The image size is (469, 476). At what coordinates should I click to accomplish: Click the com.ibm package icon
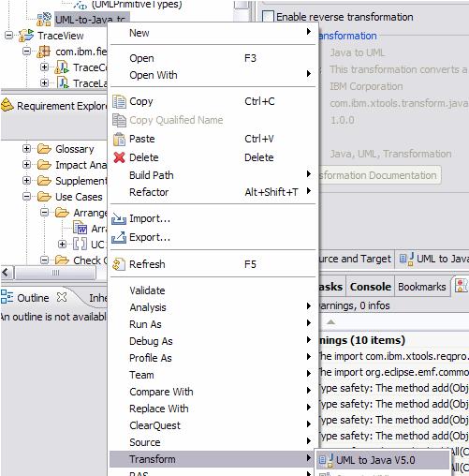coord(43,52)
